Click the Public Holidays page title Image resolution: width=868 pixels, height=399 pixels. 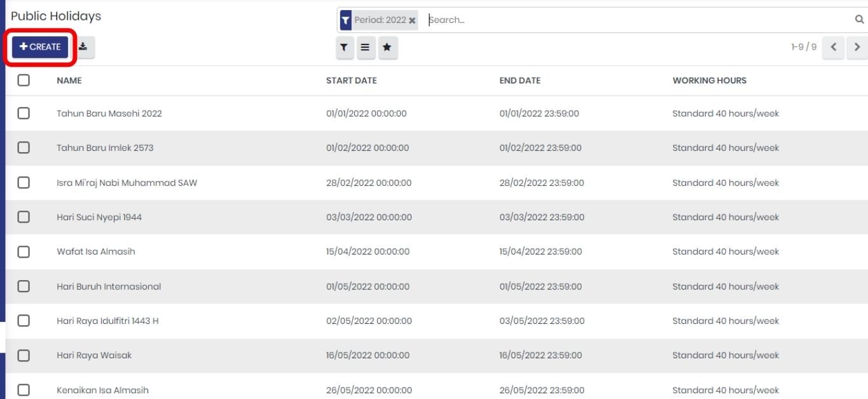56,17
